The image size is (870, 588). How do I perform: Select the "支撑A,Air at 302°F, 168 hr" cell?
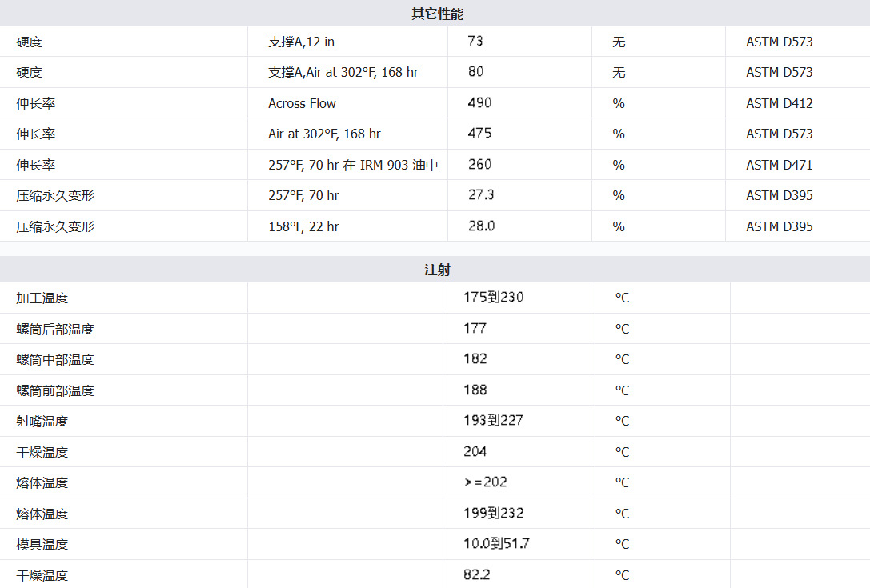[x=343, y=72]
